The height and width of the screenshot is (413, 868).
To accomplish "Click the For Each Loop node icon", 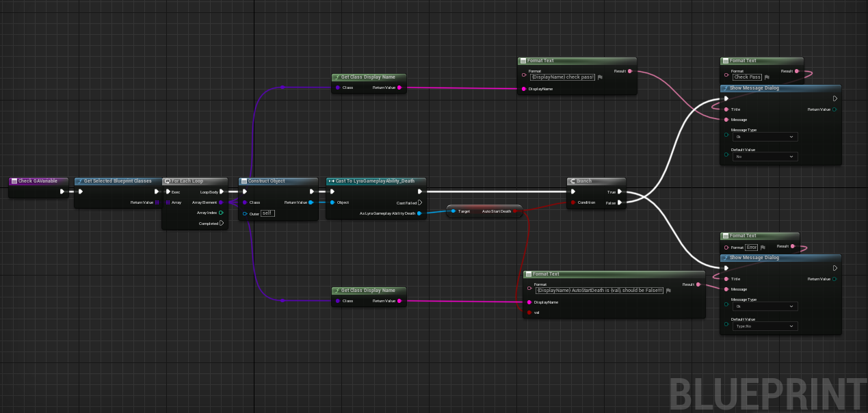I will 168,181.
